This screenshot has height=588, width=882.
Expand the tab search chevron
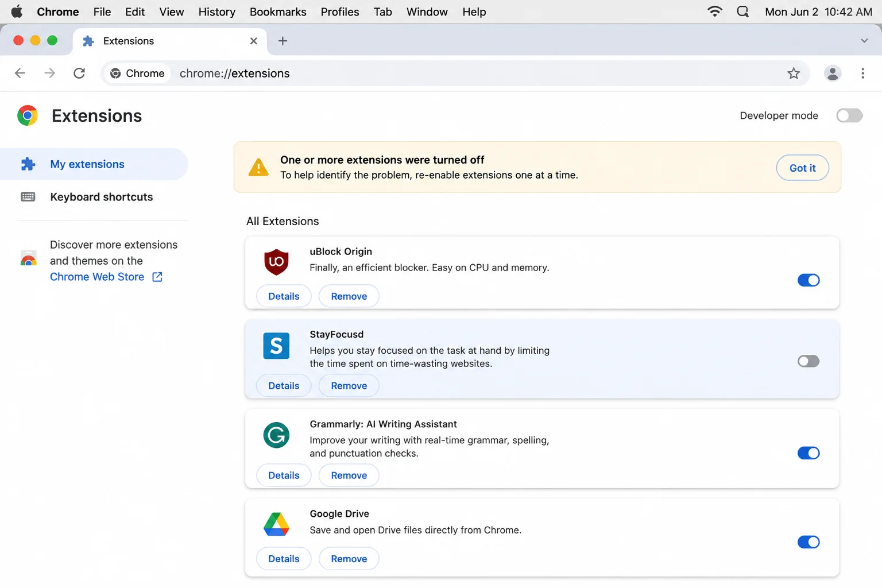pyautogui.click(x=864, y=41)
